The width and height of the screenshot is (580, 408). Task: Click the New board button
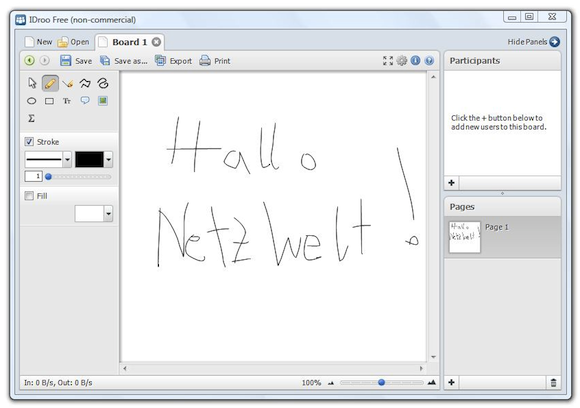pyautogui.click(x=38, y=42)
